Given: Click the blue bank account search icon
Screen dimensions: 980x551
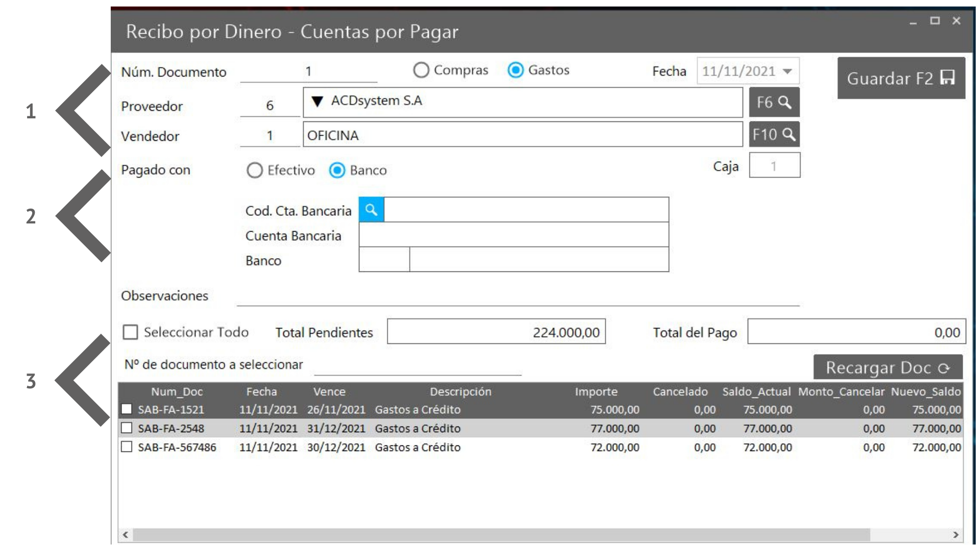Looking at the screenshot, I should [371, 210].
